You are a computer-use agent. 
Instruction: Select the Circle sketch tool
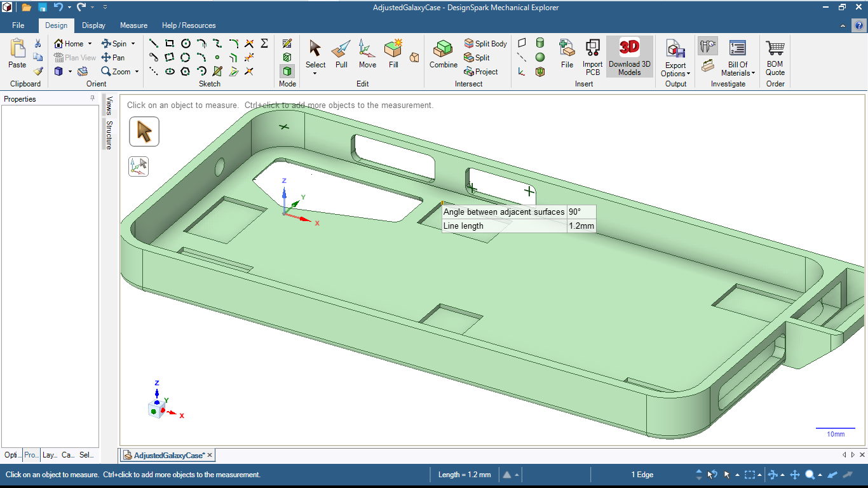[x=186, y=43]
